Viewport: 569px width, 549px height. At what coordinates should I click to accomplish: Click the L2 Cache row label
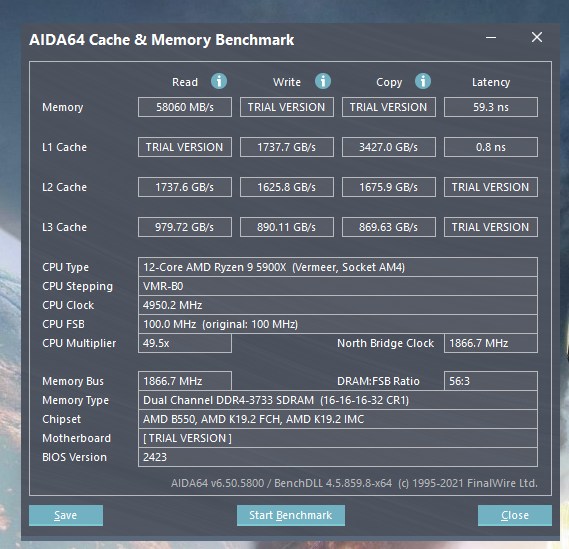point(65,187)
